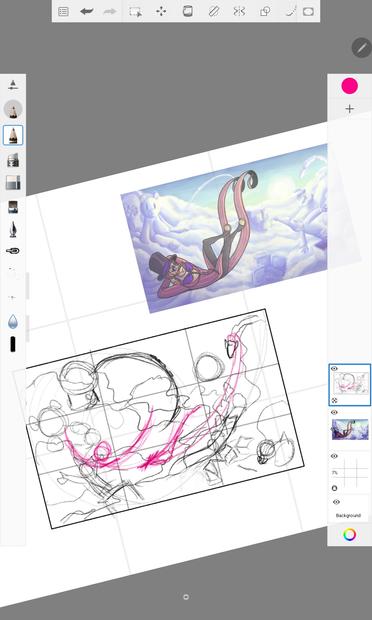Open brush settings via circular pencil puck
The image size is (372, 620).
(13, 109)
